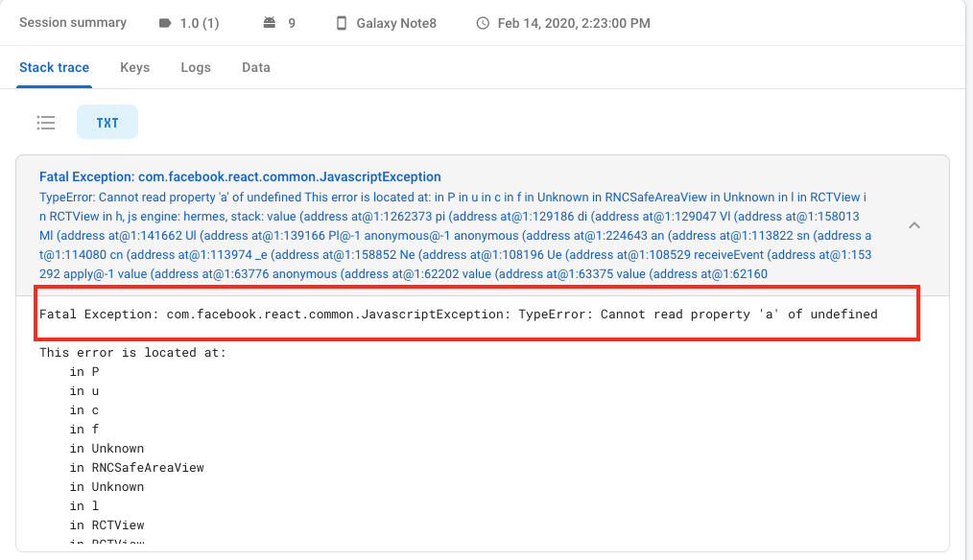Click the Feb 14, 2020 timestamp text
The image size is (973, 560).
coord(574,23)
